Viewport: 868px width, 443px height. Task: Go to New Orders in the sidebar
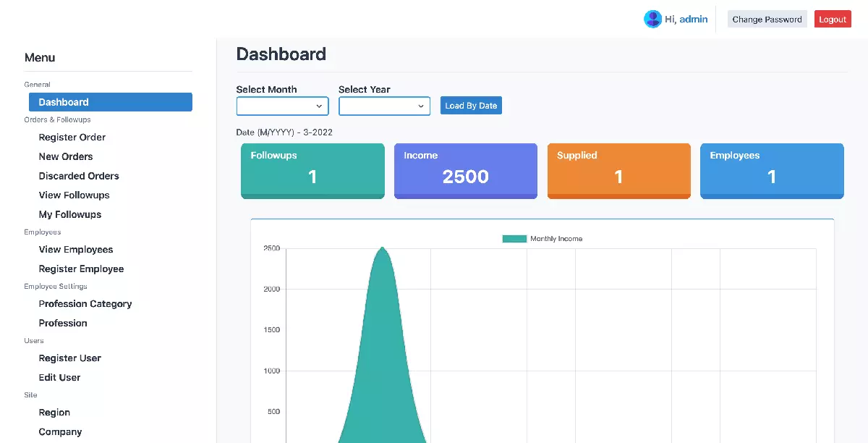coord(66,156)
